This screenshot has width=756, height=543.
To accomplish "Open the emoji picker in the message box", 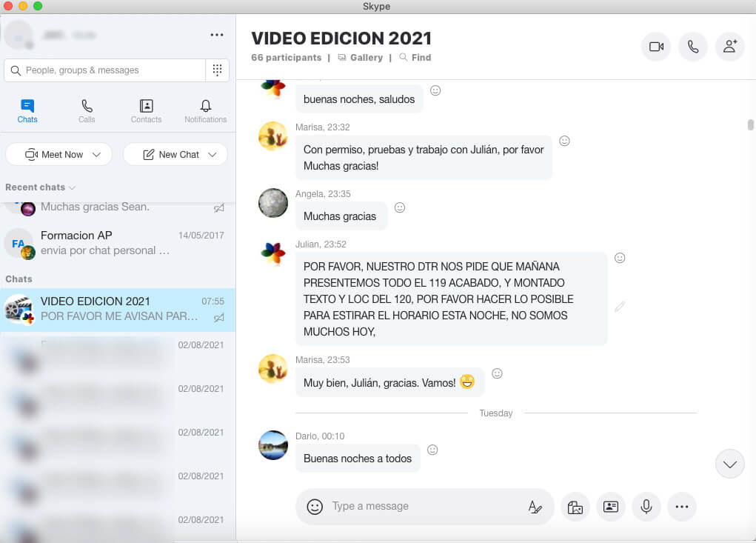I will [315, 507].
